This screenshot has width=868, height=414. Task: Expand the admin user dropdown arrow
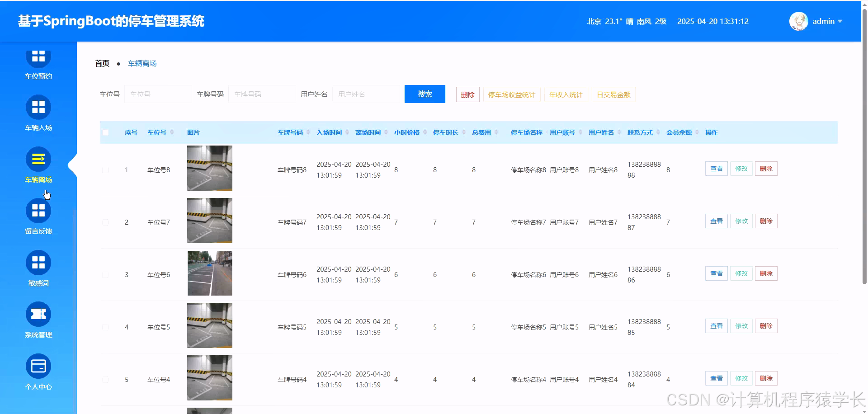(840, 21)
